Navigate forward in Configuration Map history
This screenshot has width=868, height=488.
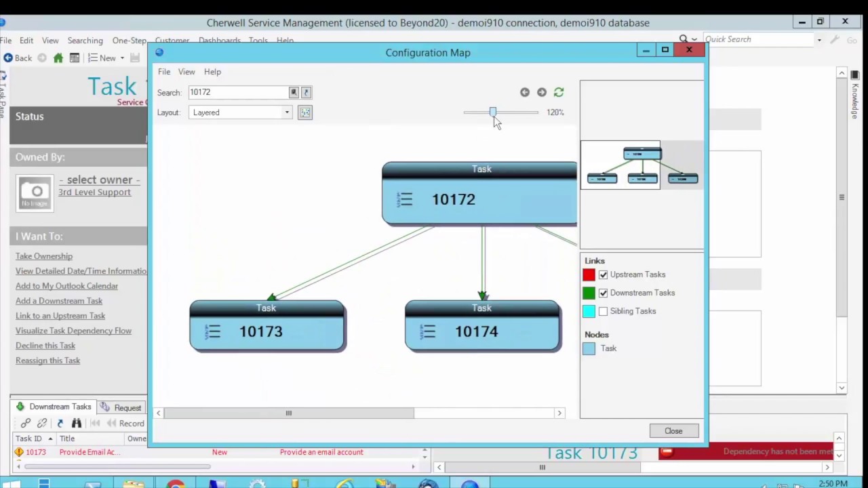point(542,92)
